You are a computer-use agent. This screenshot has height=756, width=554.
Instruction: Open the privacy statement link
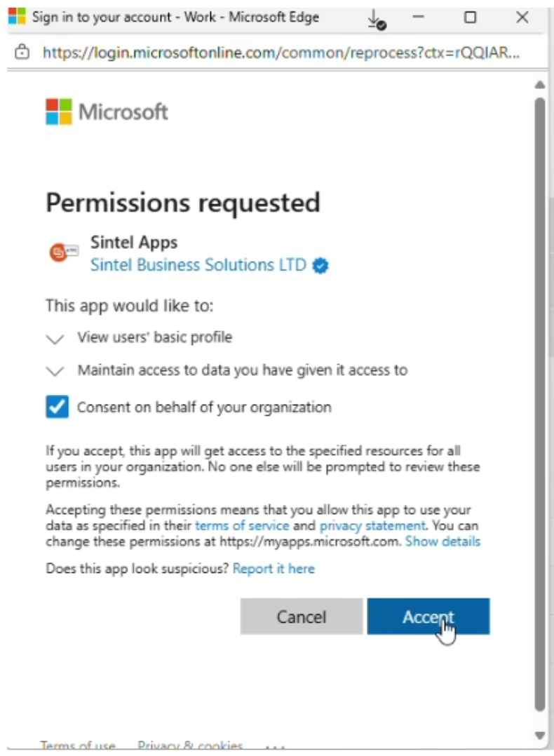point(372,525)
